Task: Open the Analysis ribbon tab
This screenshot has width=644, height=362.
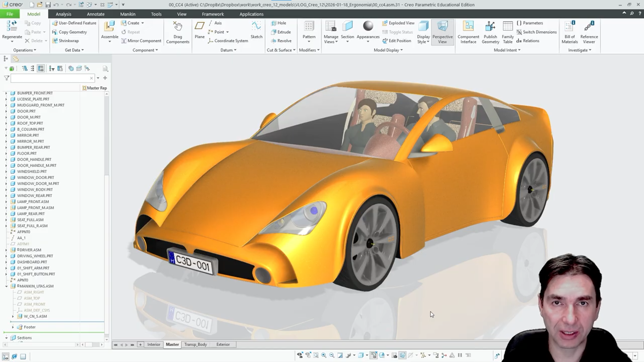Action: click(x=63, y=14)
